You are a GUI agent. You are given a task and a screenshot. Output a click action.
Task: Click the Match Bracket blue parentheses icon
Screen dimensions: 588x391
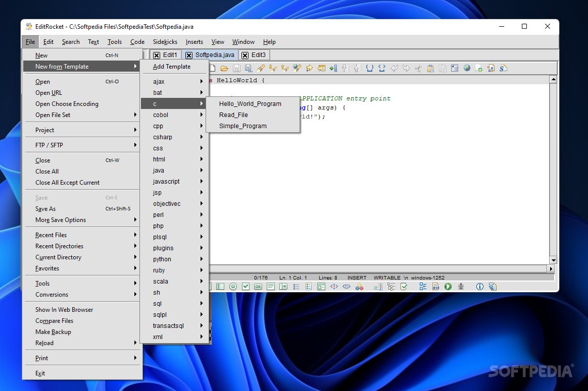coord(369,68)
